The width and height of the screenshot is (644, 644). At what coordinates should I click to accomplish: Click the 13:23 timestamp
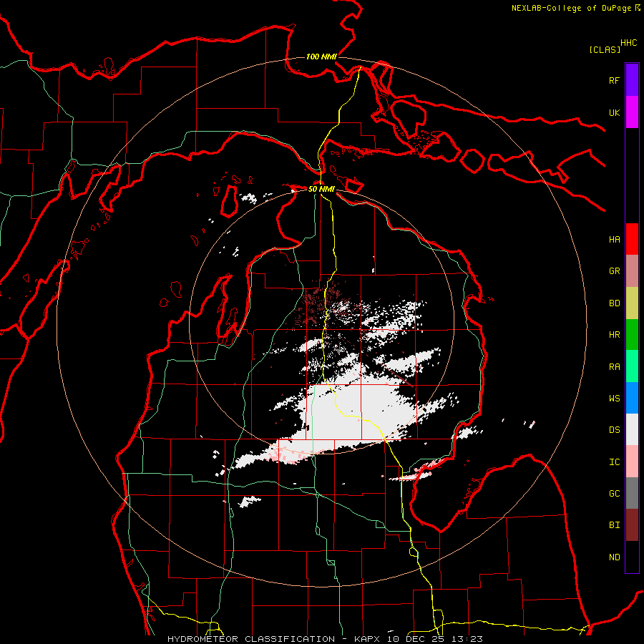coord(467,639)
